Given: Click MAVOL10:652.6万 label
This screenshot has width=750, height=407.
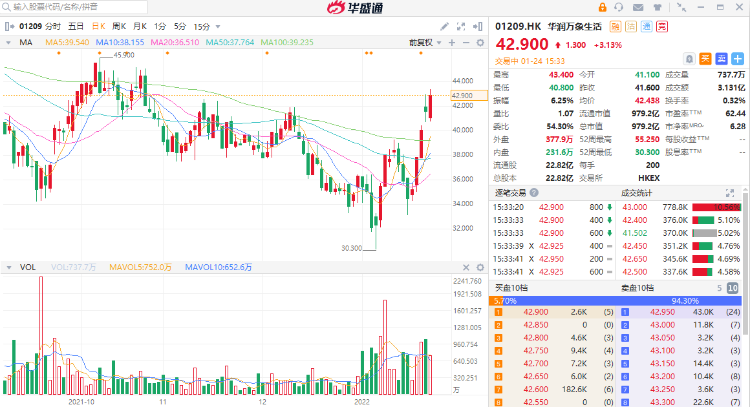Looking at the screenshot, I should [218, 267].
